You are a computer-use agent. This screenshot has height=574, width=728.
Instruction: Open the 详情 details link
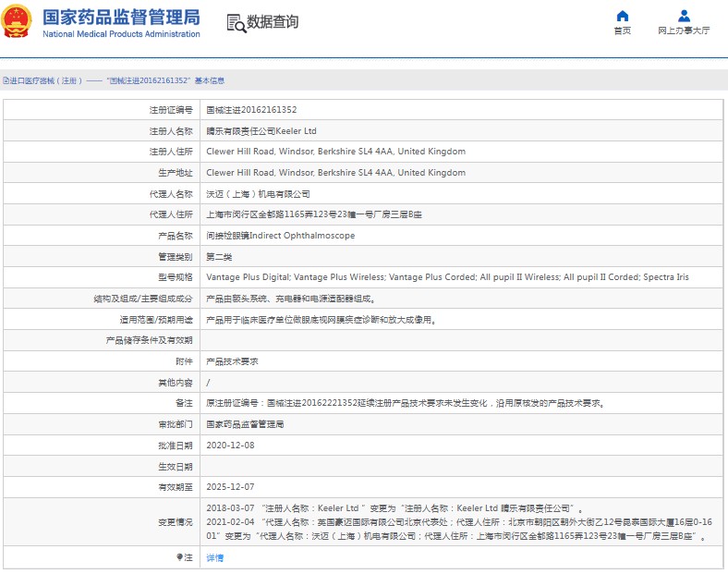214,557
